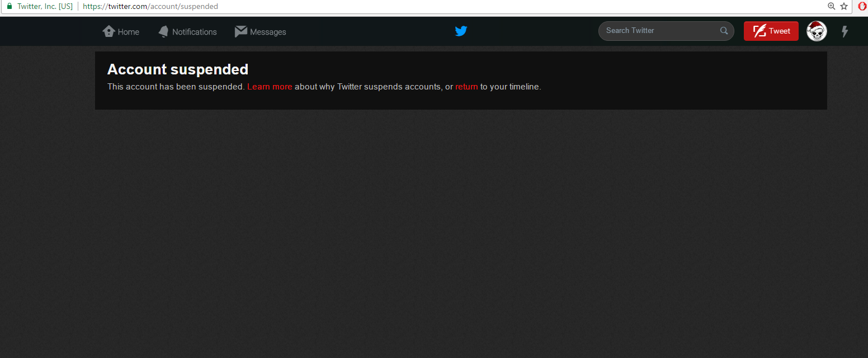Screen dimensions: 868x358
Task: Follow the Learn more link
Action: [270, 87]
